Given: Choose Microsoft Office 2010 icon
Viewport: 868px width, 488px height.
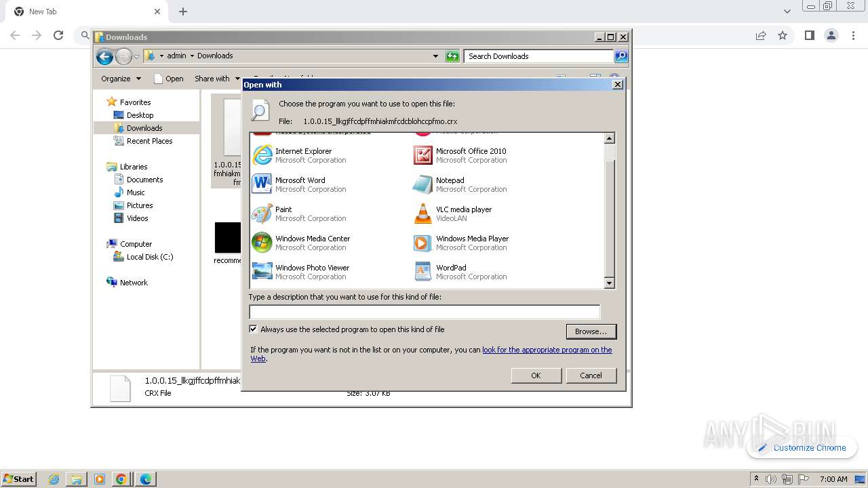Looking at the screenshot, I should [x=422, y=155].
